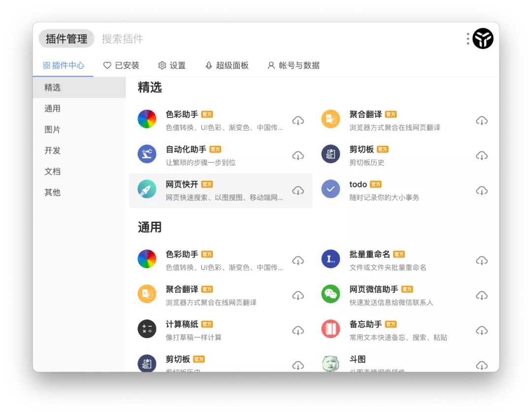532x415 pixels.
Task: Open 网页快开 plugin title
Action: [182, 184]
